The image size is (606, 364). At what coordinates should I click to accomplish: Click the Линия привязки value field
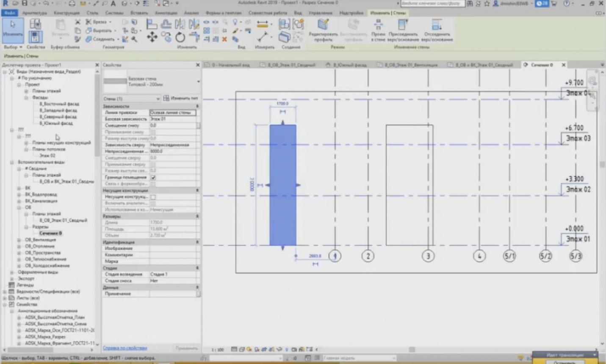(172, 113)
